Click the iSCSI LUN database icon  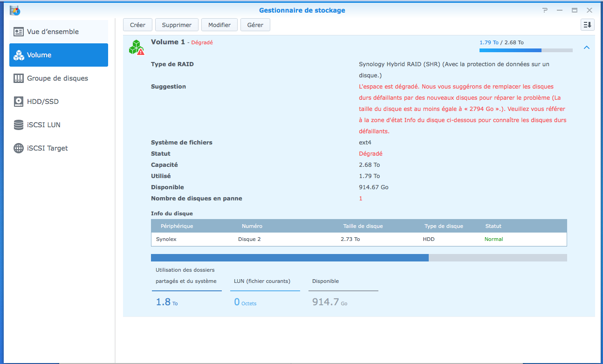[x=19, y=125]
